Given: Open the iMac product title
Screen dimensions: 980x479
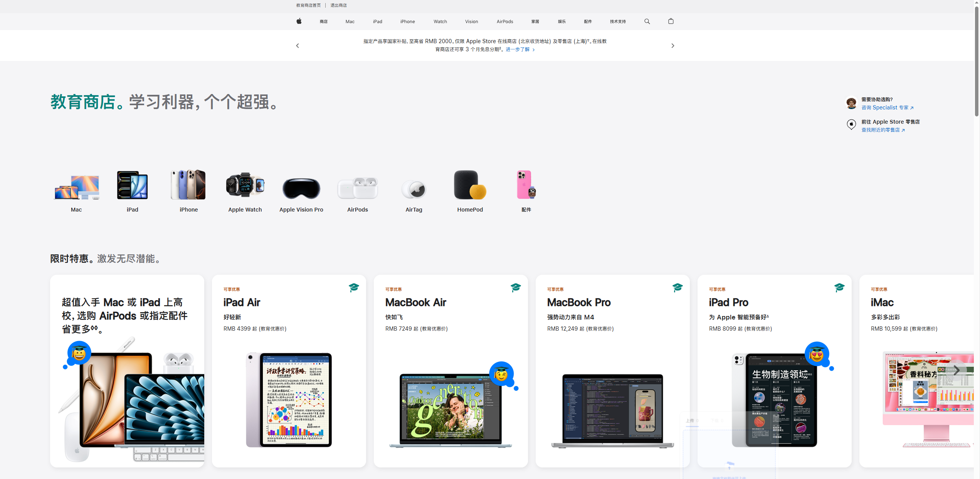Looking at the screenshot, I should [882, 303].
